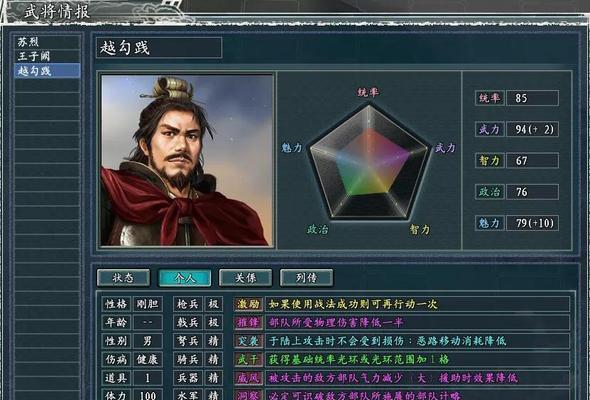Click the pentagon ability radar chart
The height and width of the screenshot is (400, 590).
369,162
